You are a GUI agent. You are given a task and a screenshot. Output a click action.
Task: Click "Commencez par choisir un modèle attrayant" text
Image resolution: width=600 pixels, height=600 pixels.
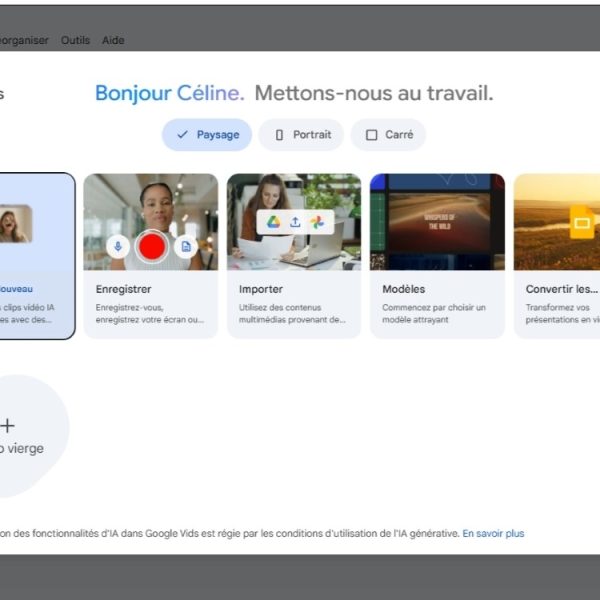pyautogui.click(x=434, y=313)
